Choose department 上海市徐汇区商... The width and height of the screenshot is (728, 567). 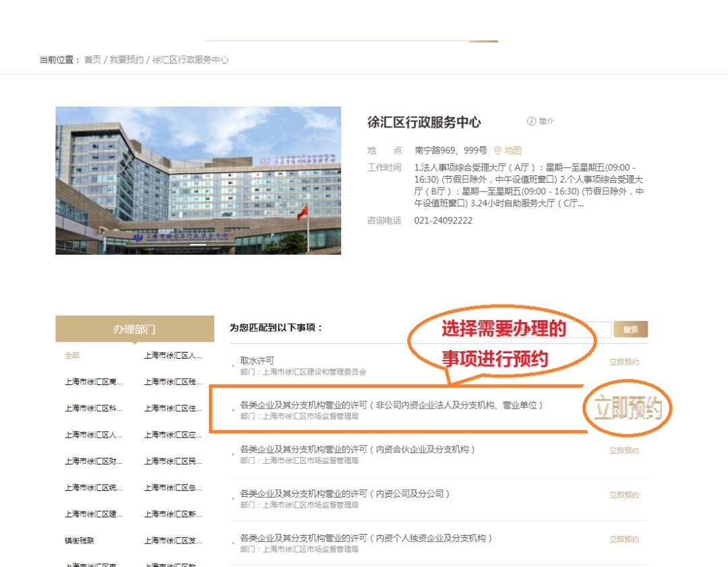tap(94, 382)
